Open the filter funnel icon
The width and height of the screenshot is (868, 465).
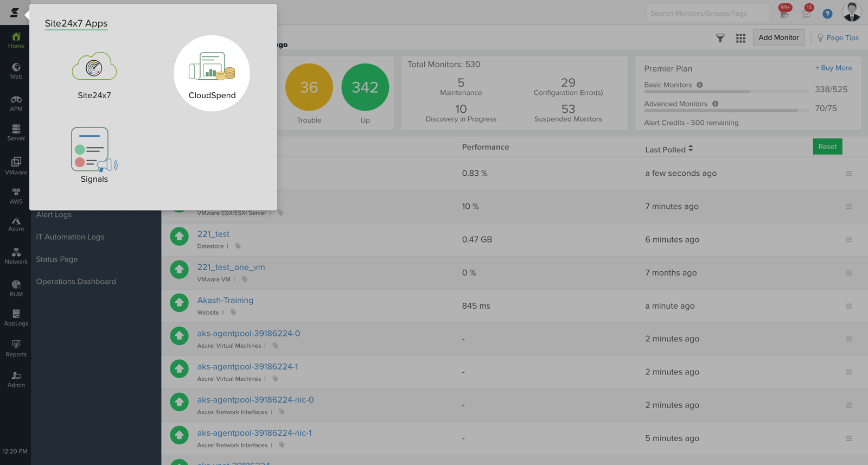point(720,38)
